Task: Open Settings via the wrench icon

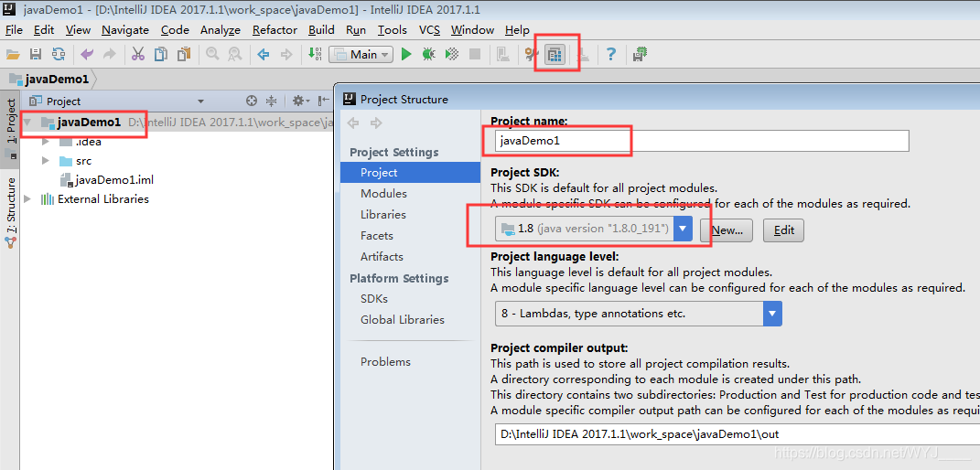Action: tap(532, 55)
